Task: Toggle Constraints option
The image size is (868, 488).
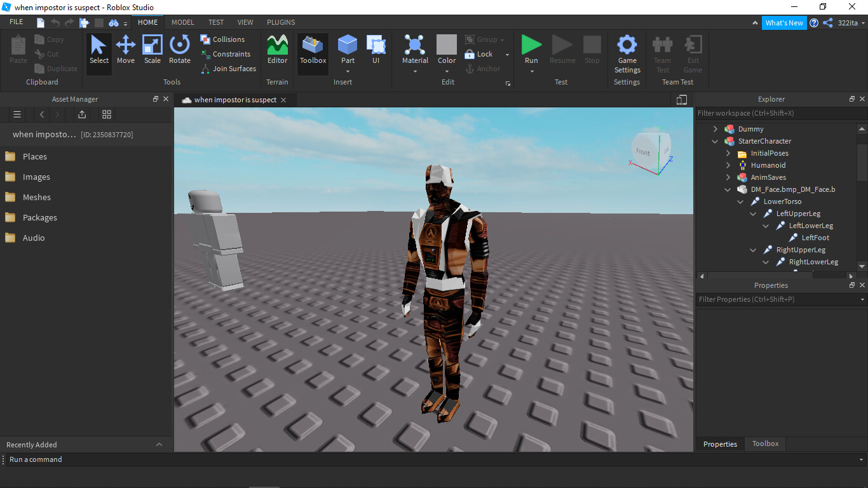Action: (x=226, y=54)
